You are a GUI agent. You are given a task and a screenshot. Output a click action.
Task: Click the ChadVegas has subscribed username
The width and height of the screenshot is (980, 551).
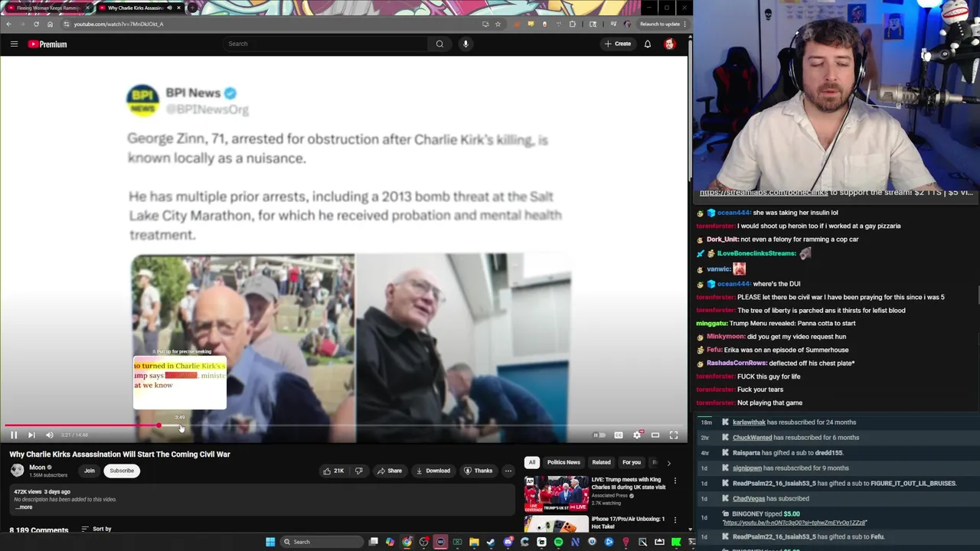click(x=749, y=499)
